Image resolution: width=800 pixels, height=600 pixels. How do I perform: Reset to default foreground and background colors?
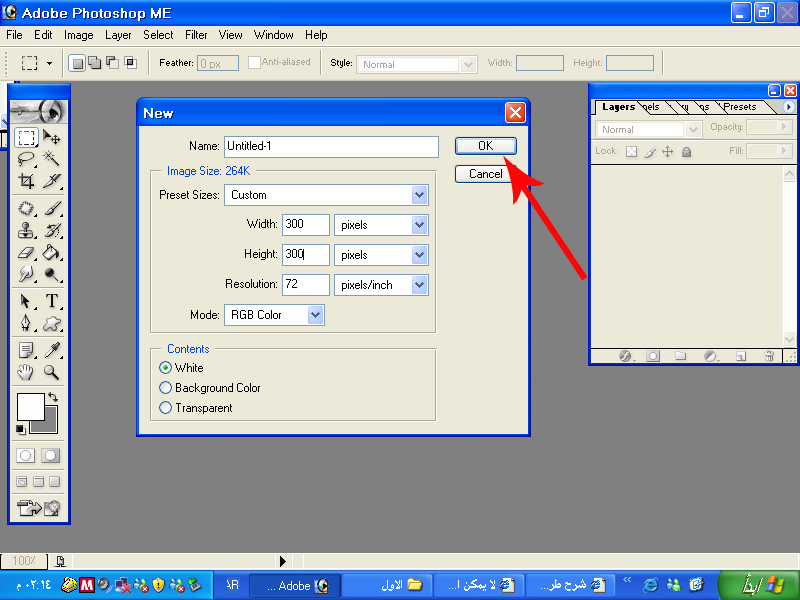pos(20,430)
